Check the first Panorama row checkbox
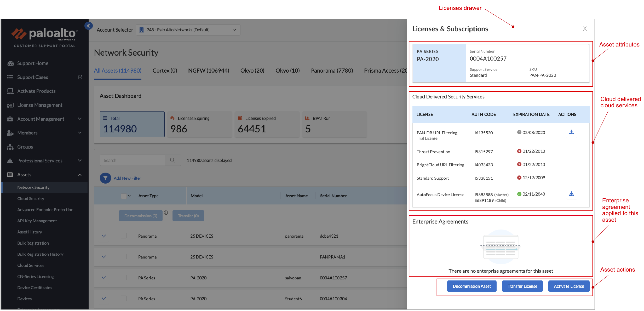This screenshot has width=644, height=311. point(124,236)
